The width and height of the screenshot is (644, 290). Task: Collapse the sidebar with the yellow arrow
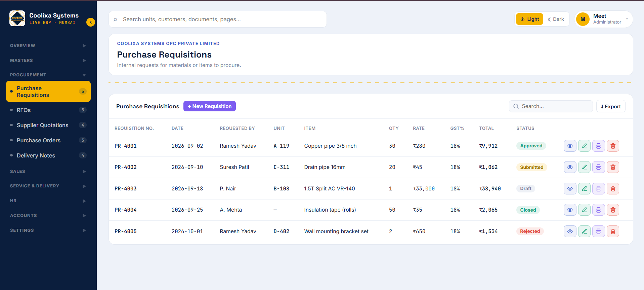coord(91,22)
